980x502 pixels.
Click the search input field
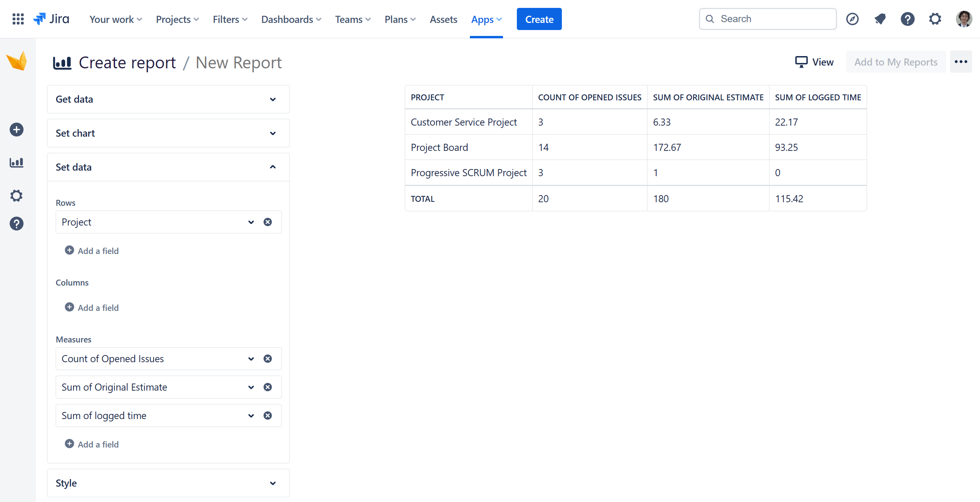(767, 19)
